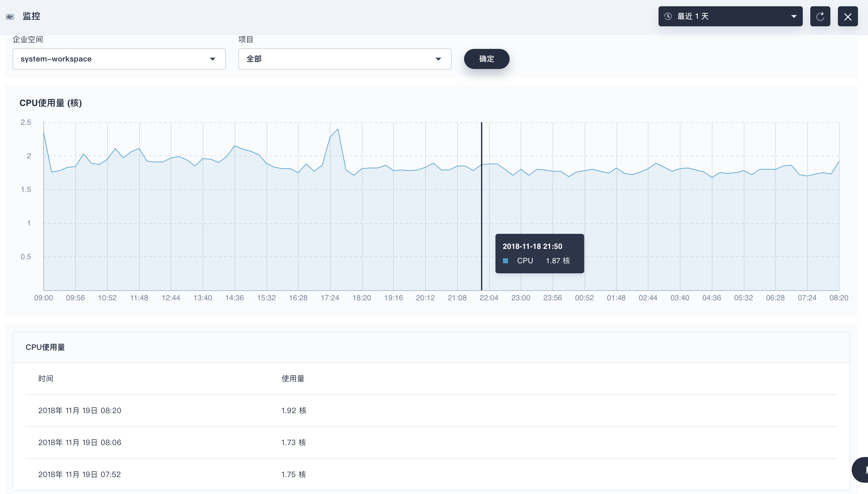
Task: Click the 企业空间 field label
Action: [28, 39]
